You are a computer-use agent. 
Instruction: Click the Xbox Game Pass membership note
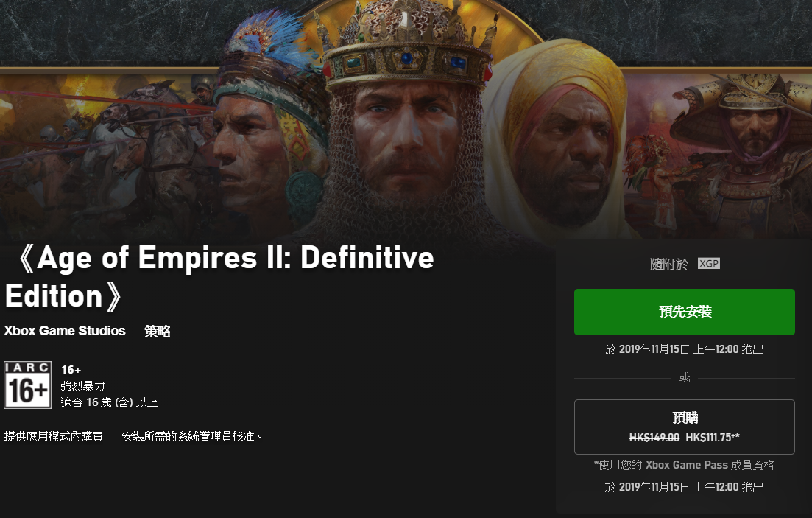click(x=684, y=465)
